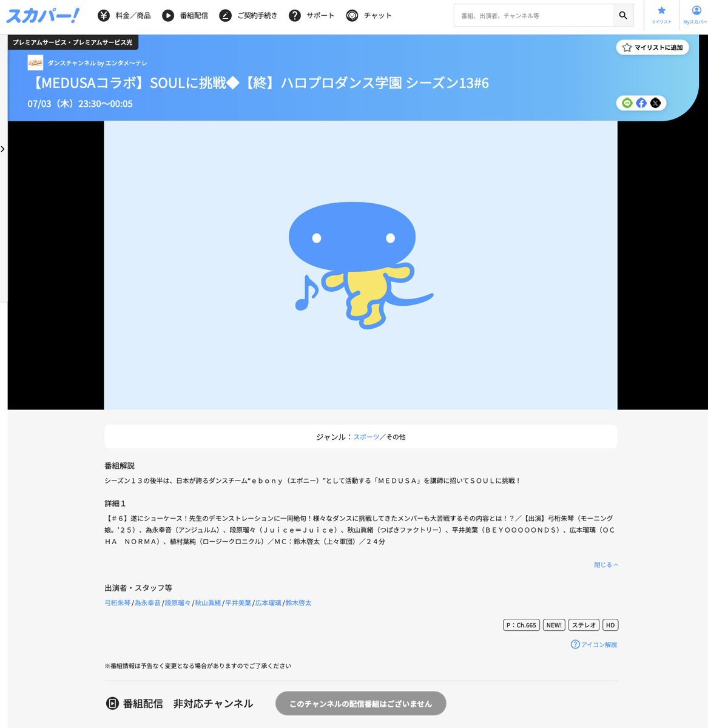The height and width of the screenshot is (728, 708).
Task: Share the program on Facebook
Action: [641, 103]
